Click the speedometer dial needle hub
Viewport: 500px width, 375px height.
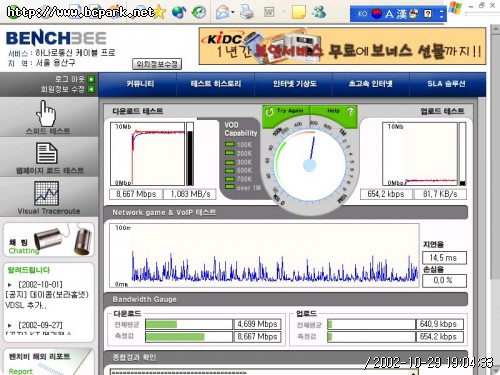(309, 165)
